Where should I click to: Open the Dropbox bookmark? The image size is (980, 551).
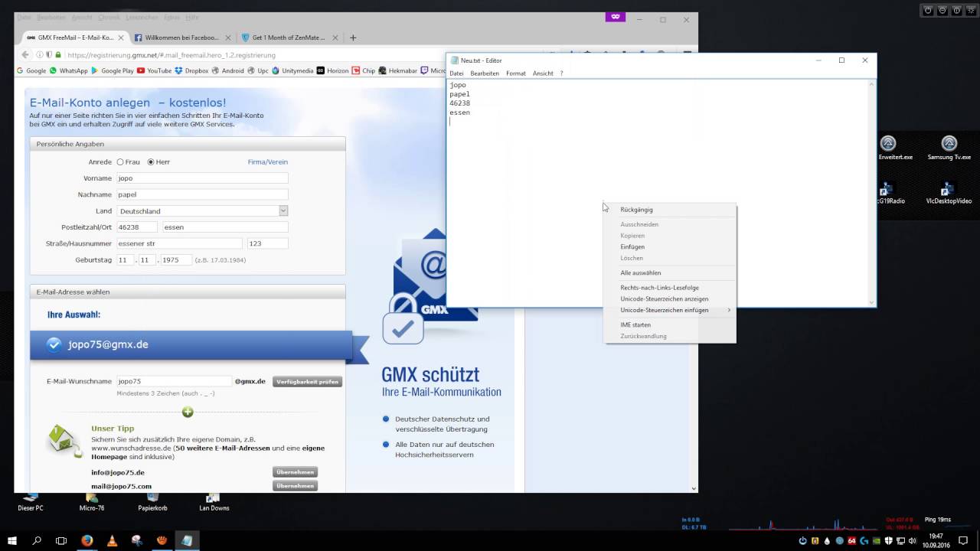191,70
